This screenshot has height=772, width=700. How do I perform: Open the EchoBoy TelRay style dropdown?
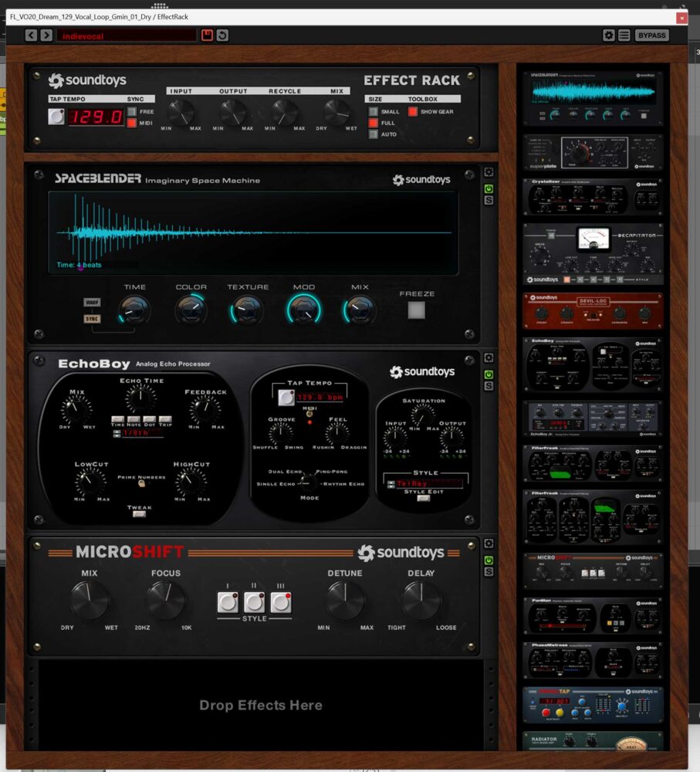pyautogui.click(x=429, y=484)
